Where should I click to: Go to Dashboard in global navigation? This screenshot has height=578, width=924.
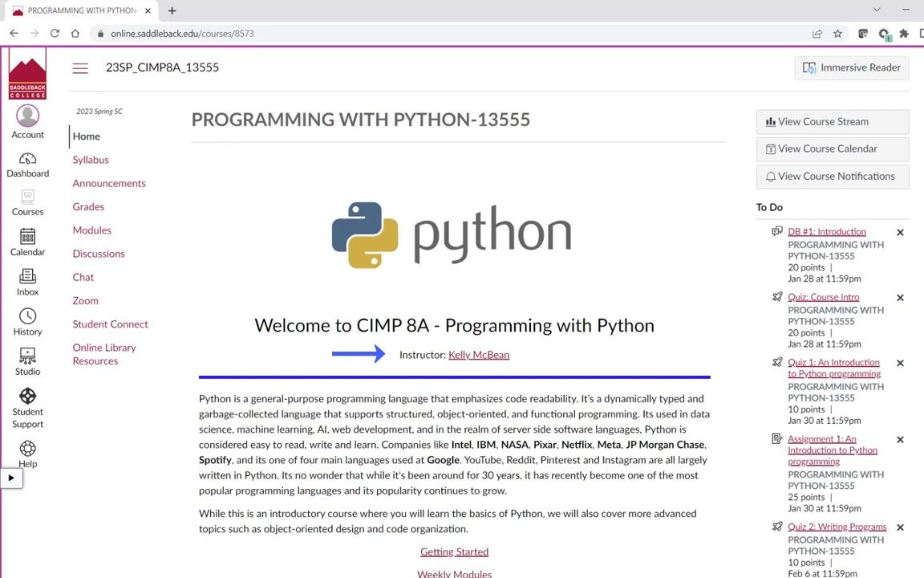27,165
